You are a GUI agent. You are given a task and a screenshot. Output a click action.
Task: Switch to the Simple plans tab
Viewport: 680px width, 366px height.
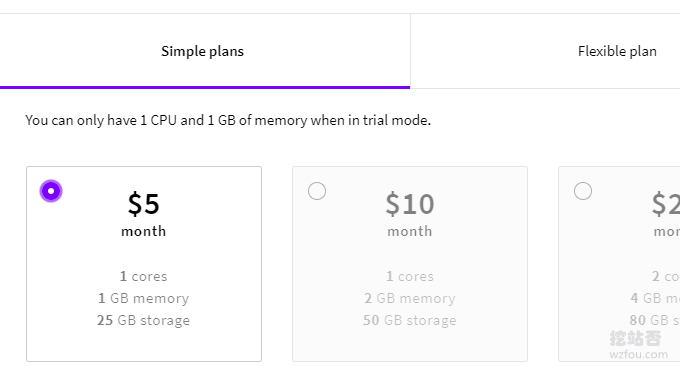tap(203, 51)
